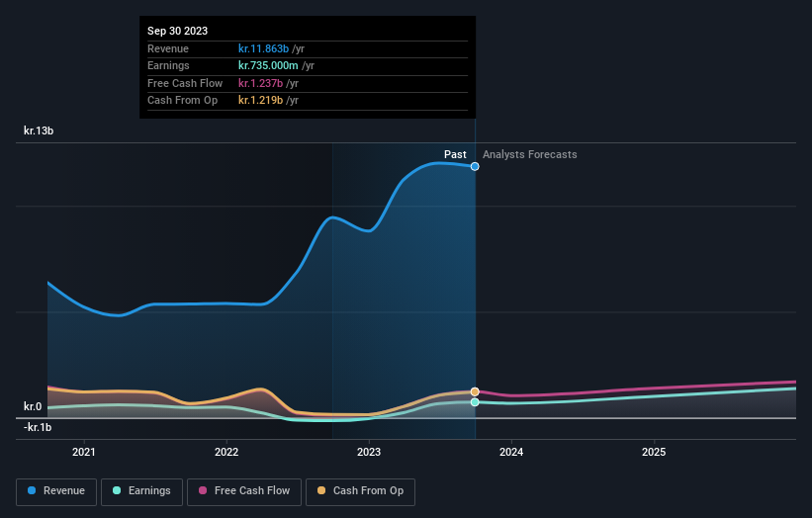This screenshot has width=812, height=518.
Task: Toggle the Earnings legend series
Action: pos(141,491)
